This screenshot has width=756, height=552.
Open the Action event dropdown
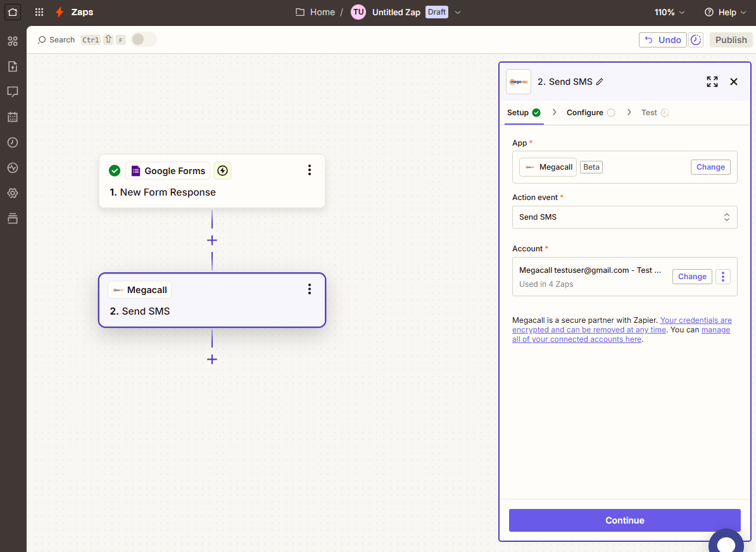624,217
